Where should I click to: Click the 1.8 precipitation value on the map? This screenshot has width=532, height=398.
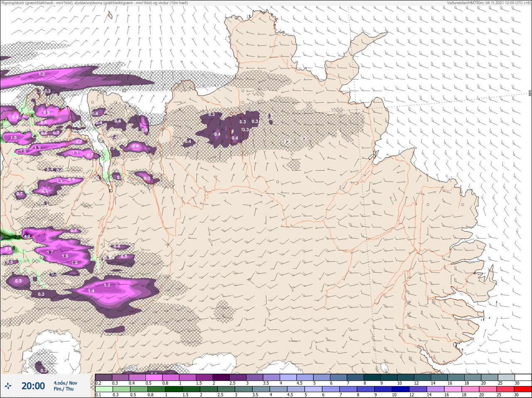[23, 151]
